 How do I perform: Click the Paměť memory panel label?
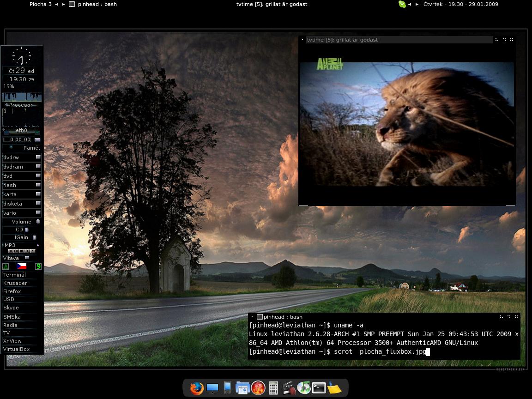(32, 148)
